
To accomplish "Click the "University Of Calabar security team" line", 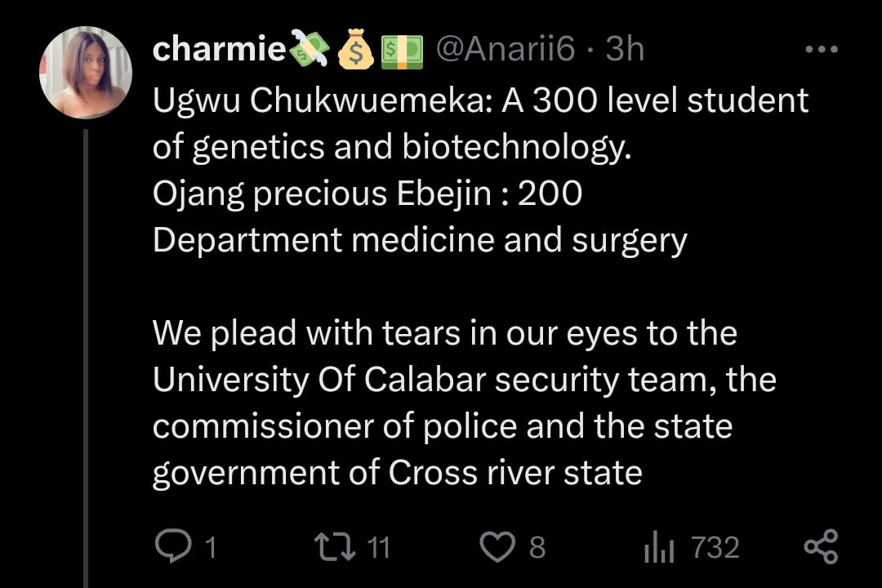I will click(425, 380).
